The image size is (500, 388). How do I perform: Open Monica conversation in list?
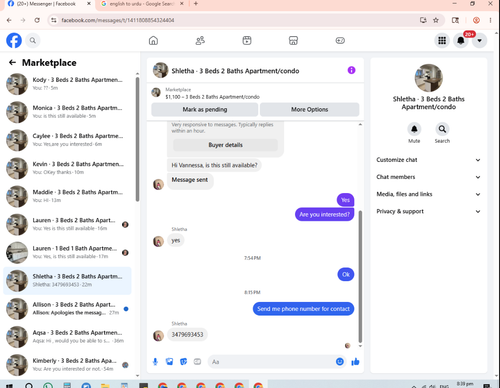(x=67, y=112)
